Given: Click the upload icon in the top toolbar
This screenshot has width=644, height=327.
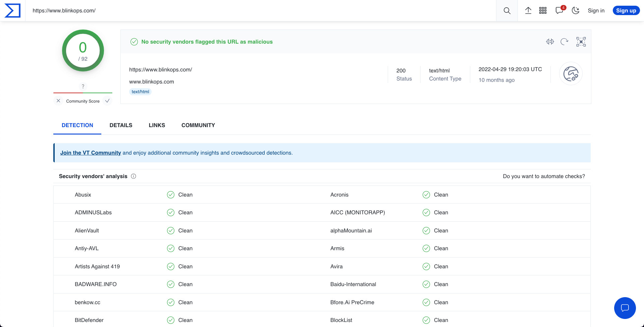Looking at the screenshot, I should [528, 10].
